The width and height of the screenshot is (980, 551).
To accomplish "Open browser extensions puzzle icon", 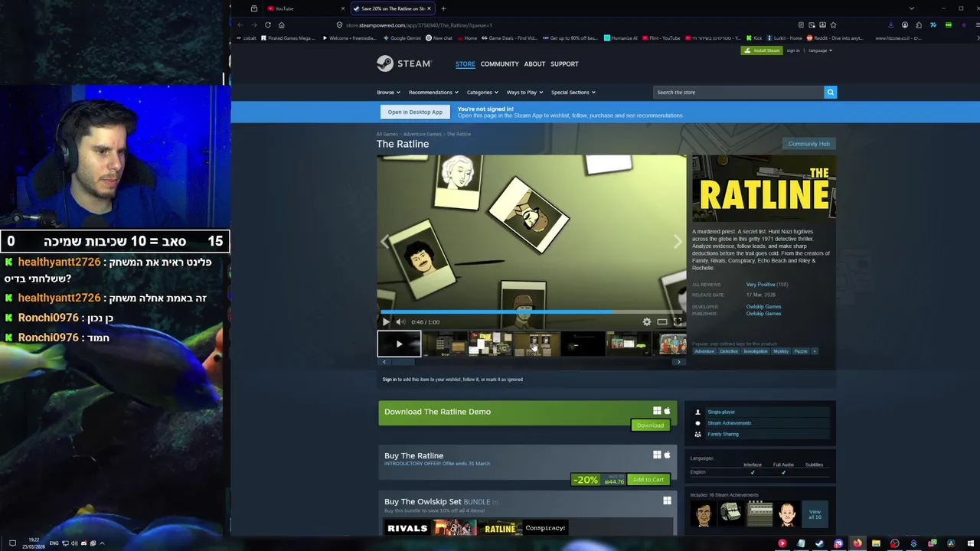I will (x=919, y=25).
